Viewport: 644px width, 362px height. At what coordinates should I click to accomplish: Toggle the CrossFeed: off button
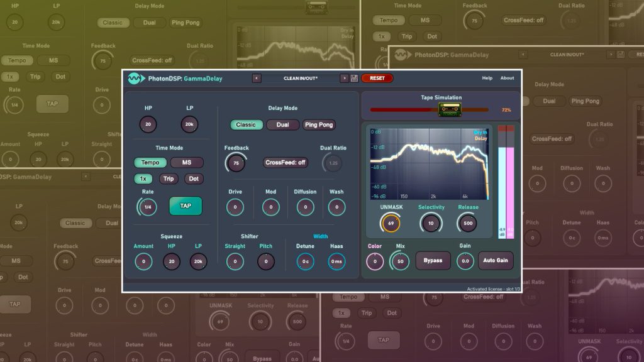(x=286, y=163)
